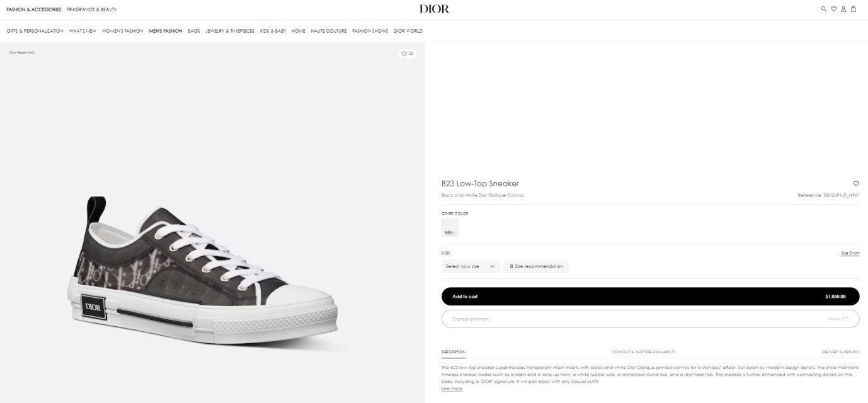This screenshot has width=868, height=403.
Task: Expand description with See more
Action: coord(452,389)
